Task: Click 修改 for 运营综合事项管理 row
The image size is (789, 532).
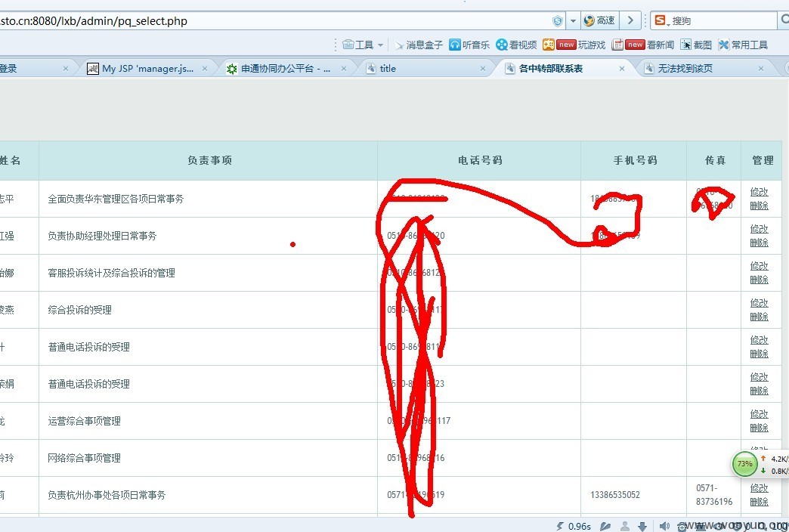Action: click(759, 414)
